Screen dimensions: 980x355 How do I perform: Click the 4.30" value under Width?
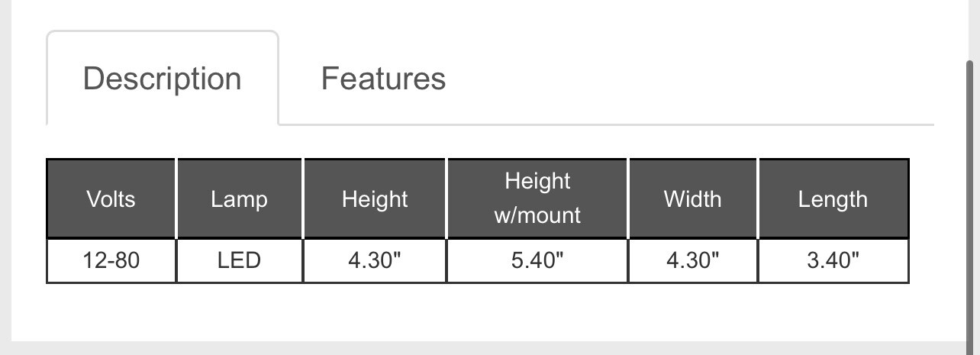tap(693, 260)
